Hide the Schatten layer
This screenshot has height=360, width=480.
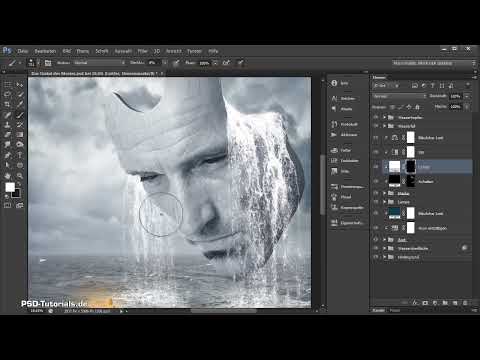[x=376, y=181]
